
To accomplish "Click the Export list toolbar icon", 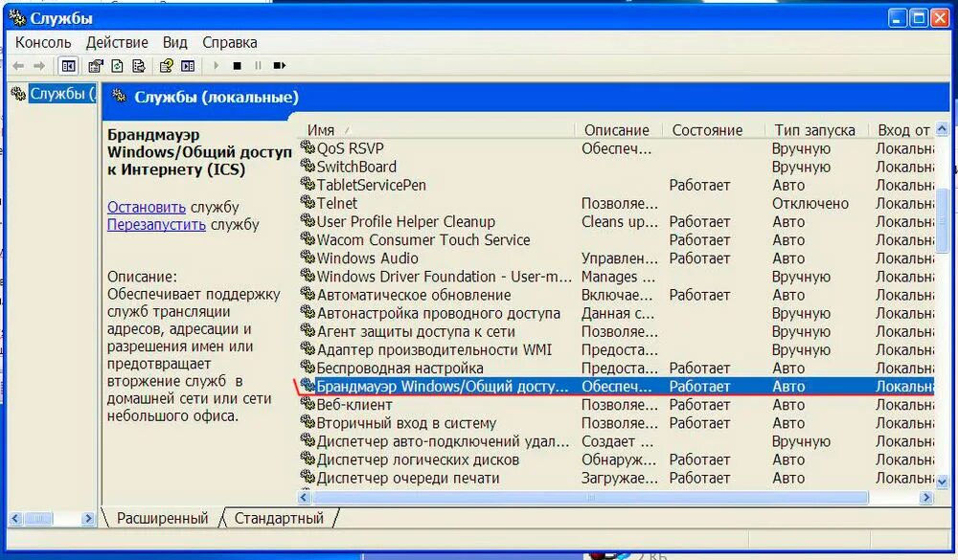I will [139, 66].
